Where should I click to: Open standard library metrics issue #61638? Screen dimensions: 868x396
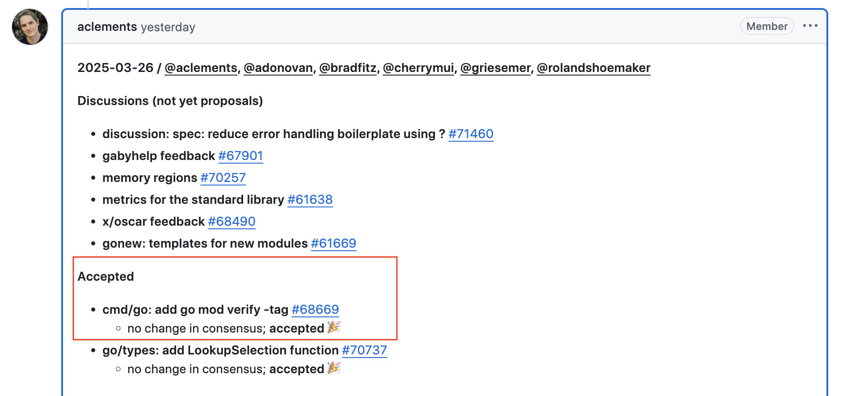pos(310,200)
